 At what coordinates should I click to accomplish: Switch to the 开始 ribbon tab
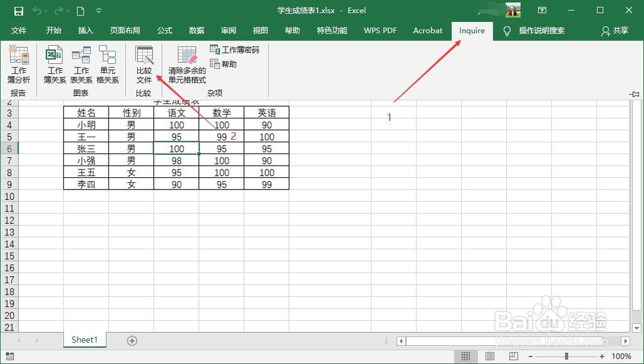coord(53,30)
